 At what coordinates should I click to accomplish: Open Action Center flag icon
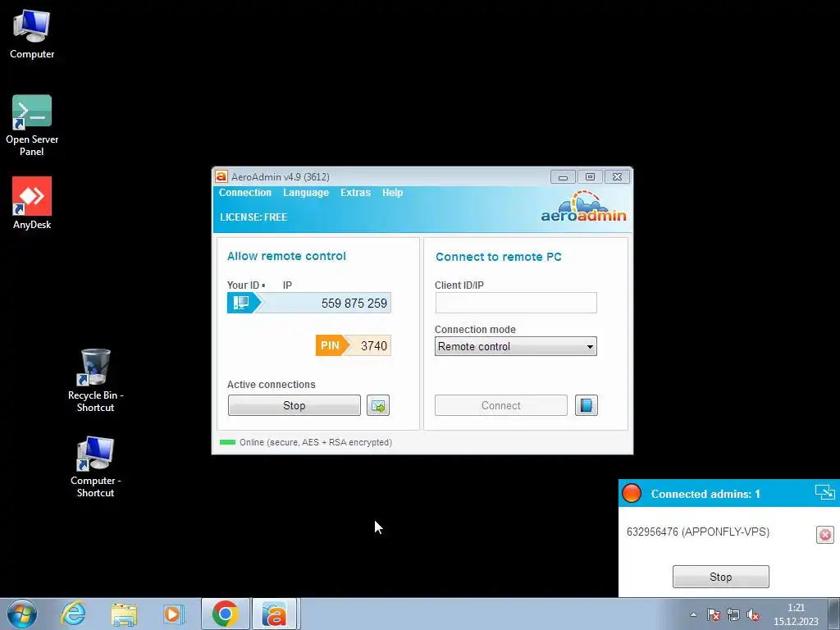click(713, 614)
